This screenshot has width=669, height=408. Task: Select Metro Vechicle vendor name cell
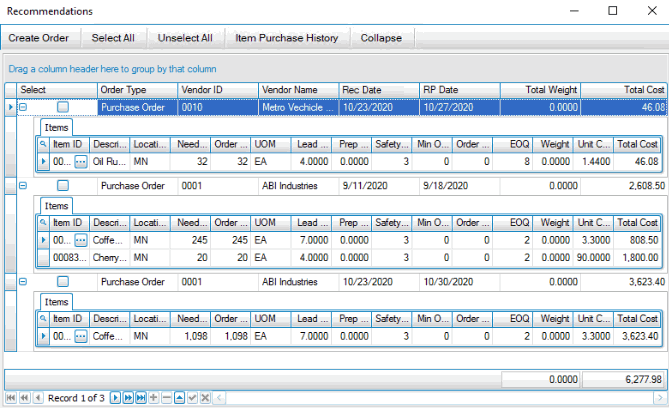(x=298, y=107)
